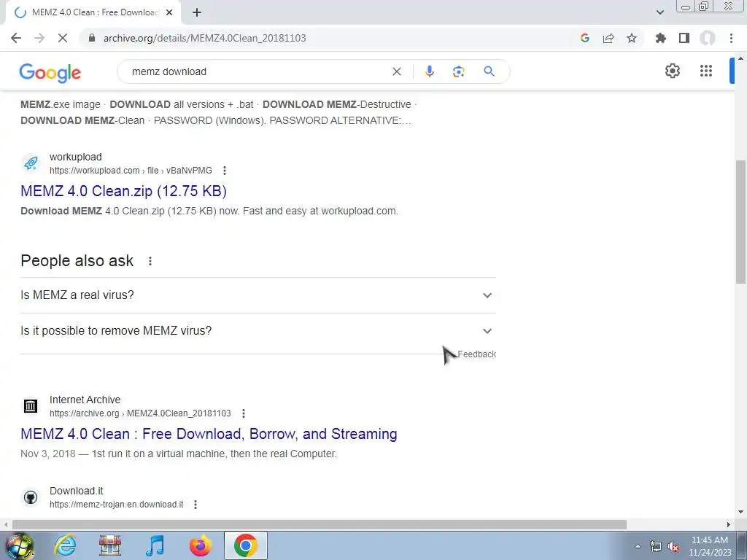Click scroll right arrow of horizontal scrollbar
This screenshot has width=747, height=560.
click(x=729, y=524)
